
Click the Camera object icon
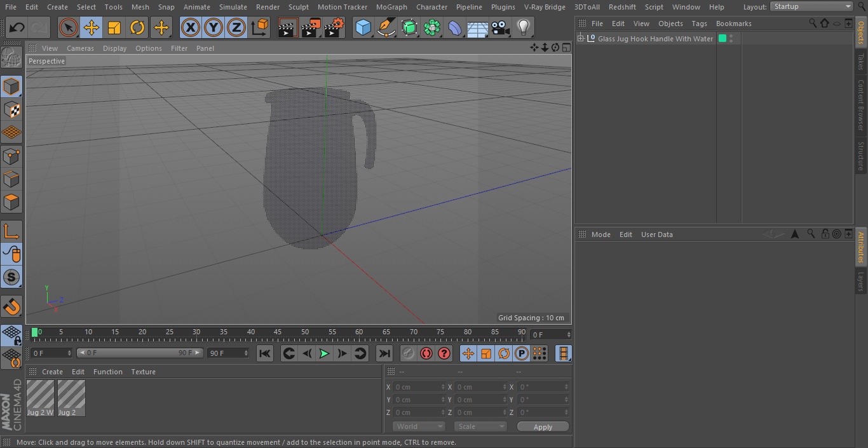[500, 27]
